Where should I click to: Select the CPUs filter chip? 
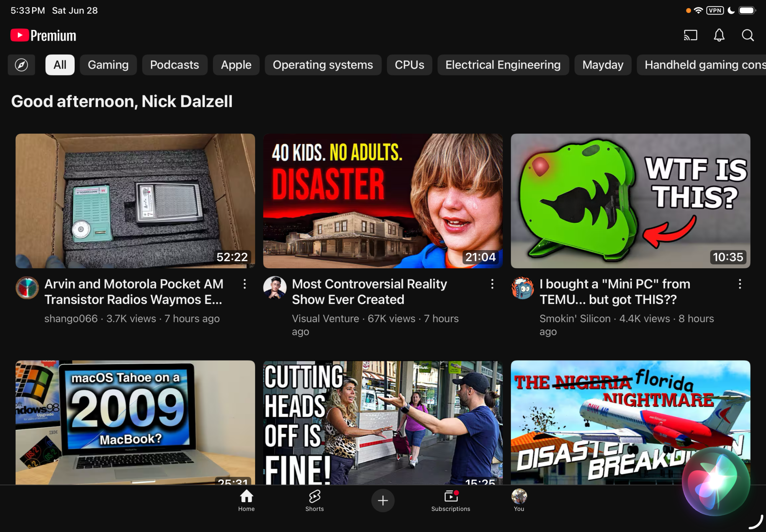pyautogui.click(x=409, y=65)
